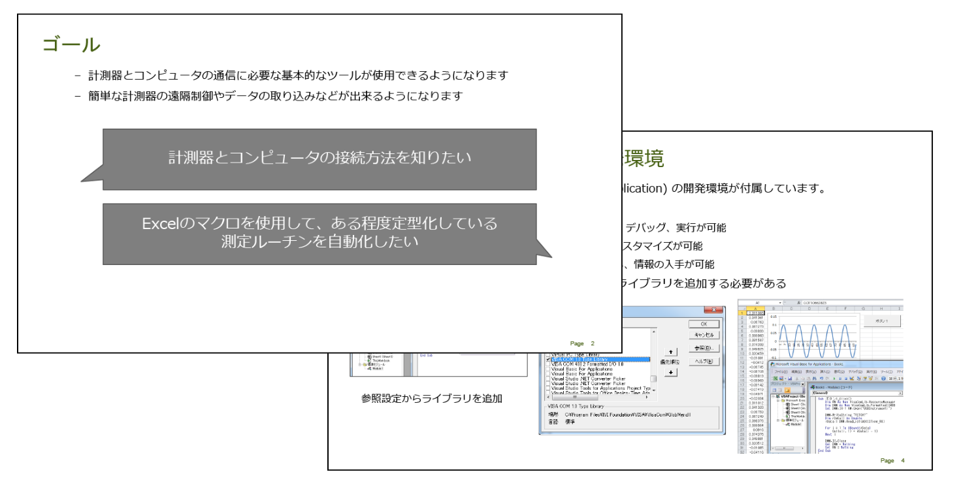Open the (General) object dropdown in code window

point(901,393)
